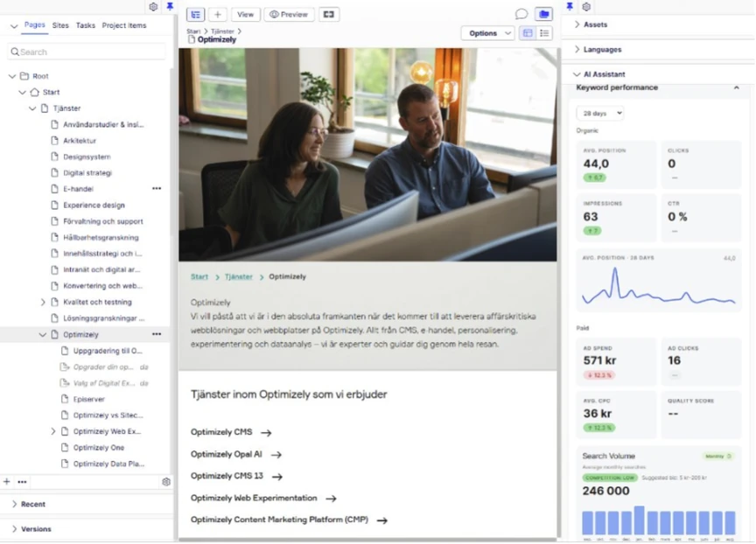The width and height of the screenshot is (756, 544).
Task: Open right pane settings gear
Action: [586, 7]
